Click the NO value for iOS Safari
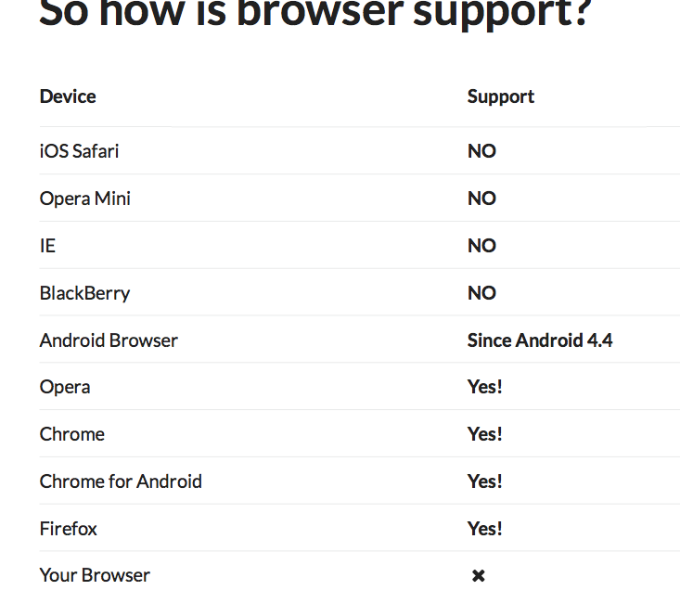The image size is (680, 616). coord(481,151)
